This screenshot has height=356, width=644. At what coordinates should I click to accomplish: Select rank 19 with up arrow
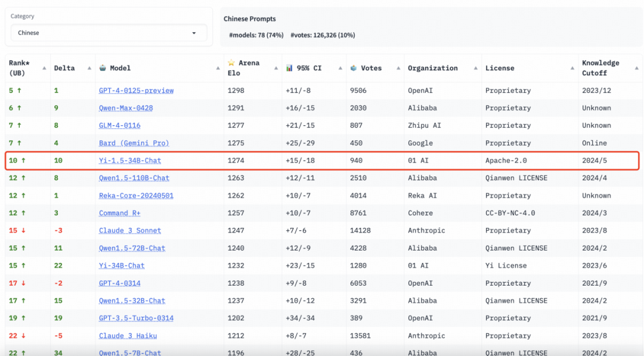coord(17,318)
